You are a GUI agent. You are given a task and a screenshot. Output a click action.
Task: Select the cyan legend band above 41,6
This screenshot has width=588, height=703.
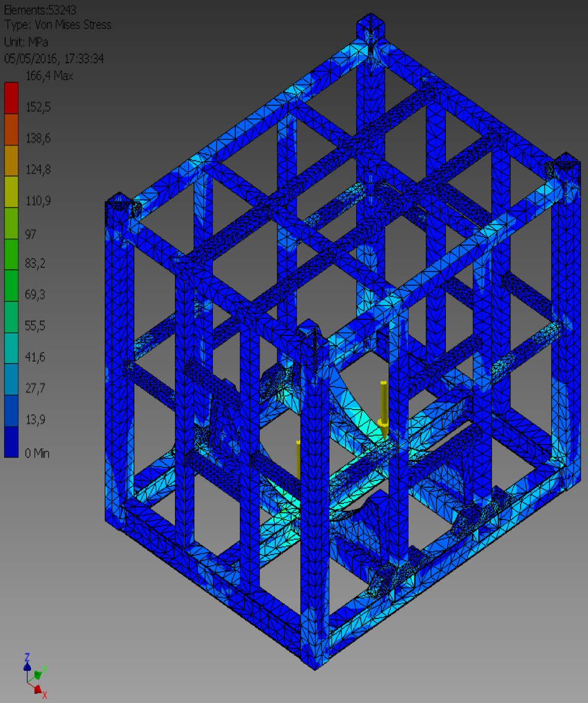point(12,348)
